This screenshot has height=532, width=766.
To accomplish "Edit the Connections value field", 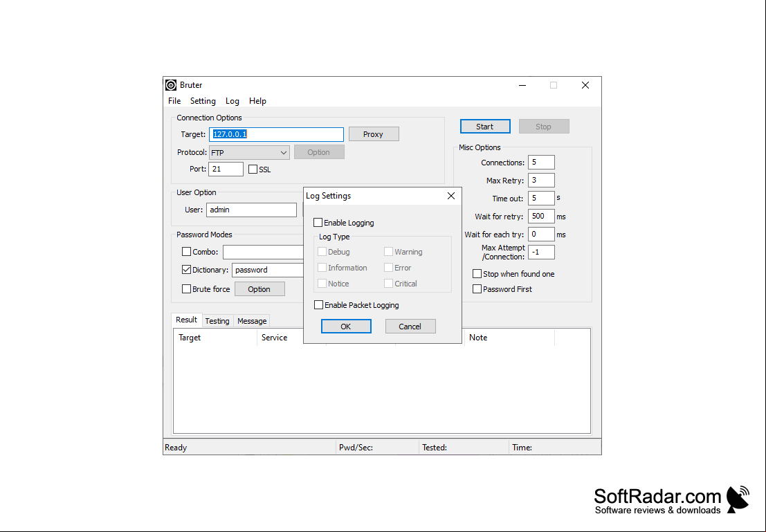I will coord(541,162).
